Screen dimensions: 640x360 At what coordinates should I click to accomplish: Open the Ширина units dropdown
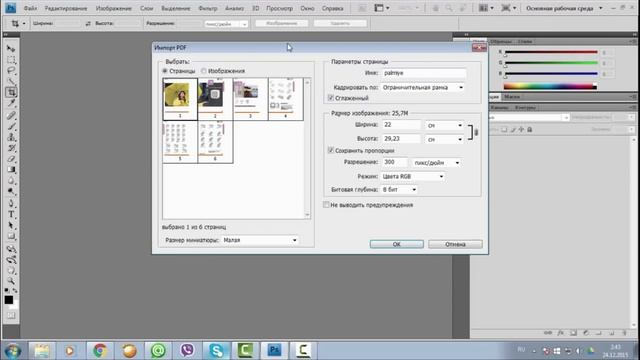(444, 125)
